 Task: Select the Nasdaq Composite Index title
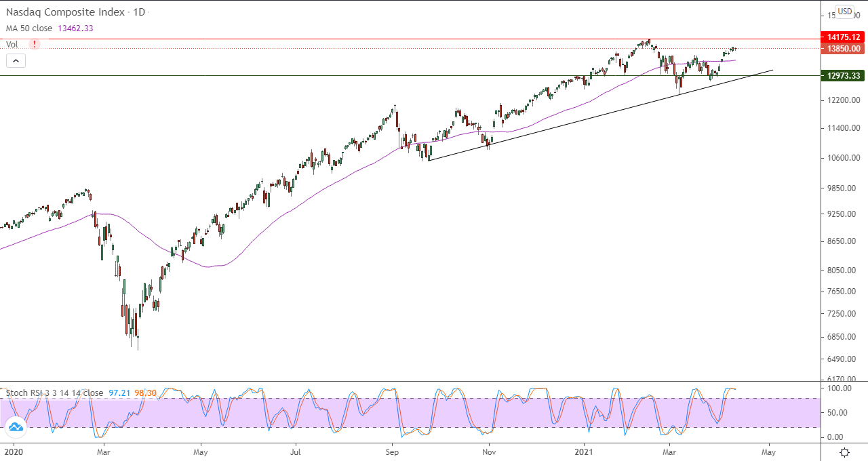tap(64, 12)
